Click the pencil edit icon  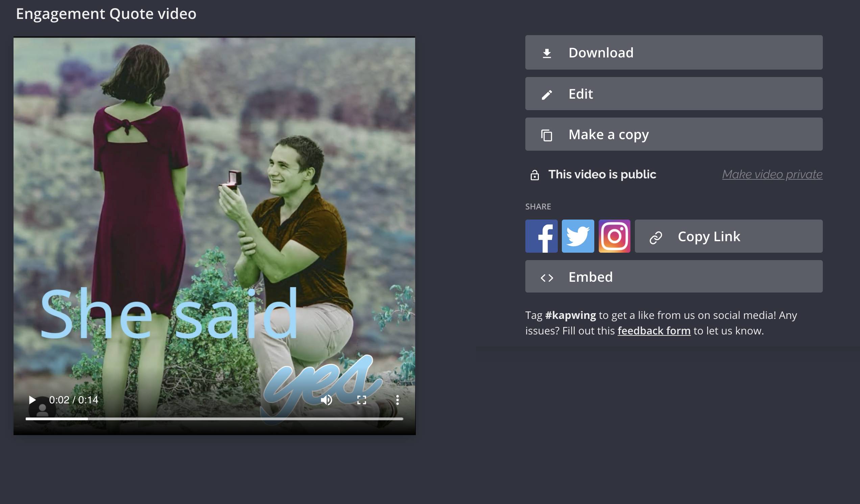(547, 95)
